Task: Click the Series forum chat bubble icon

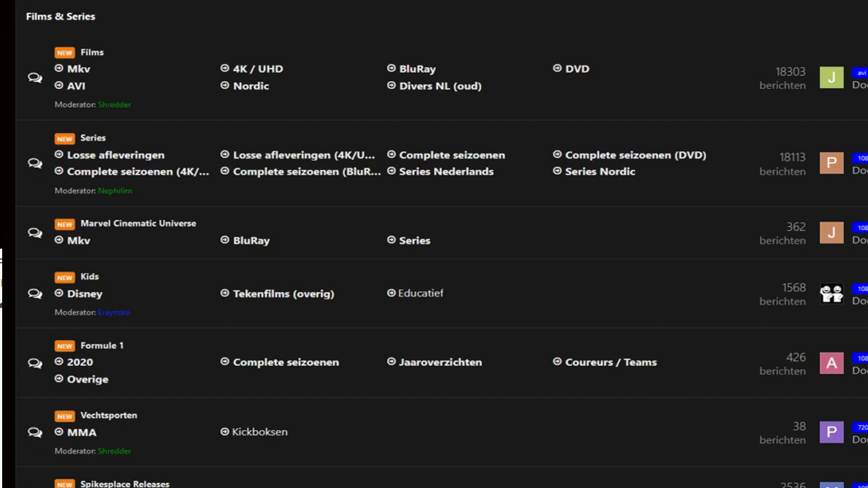Action: click(x=35, y=163)
